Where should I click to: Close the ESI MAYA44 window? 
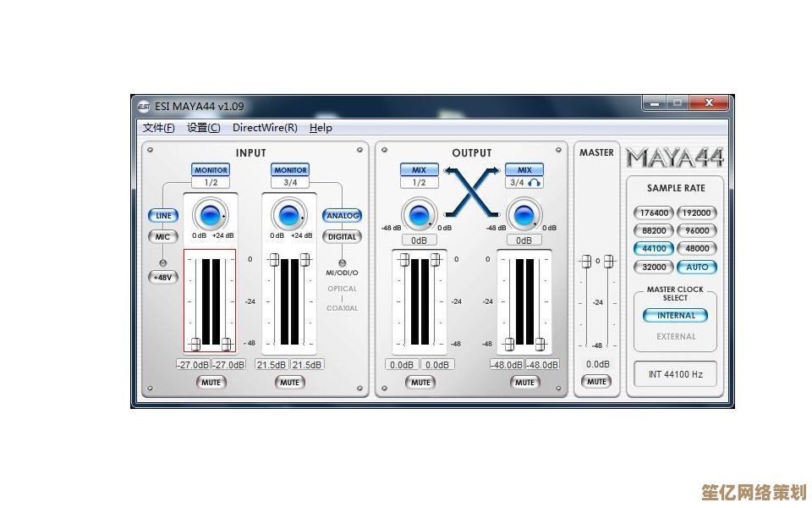click(709, 103)
